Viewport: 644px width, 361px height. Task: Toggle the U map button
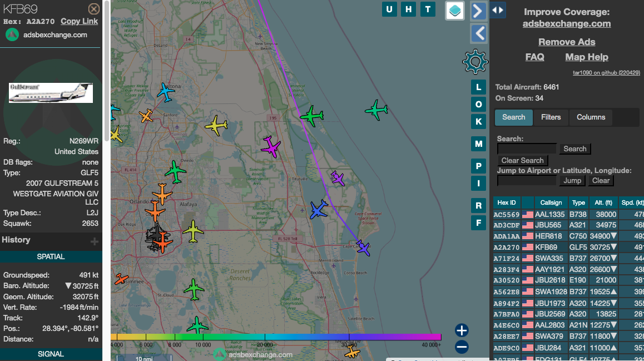coord(389,9)
